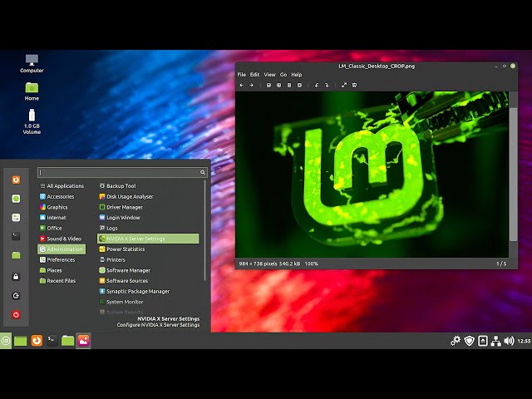Open 1.0 GB Volume desktop icon

pyautogui.click(x=32, y=122)
